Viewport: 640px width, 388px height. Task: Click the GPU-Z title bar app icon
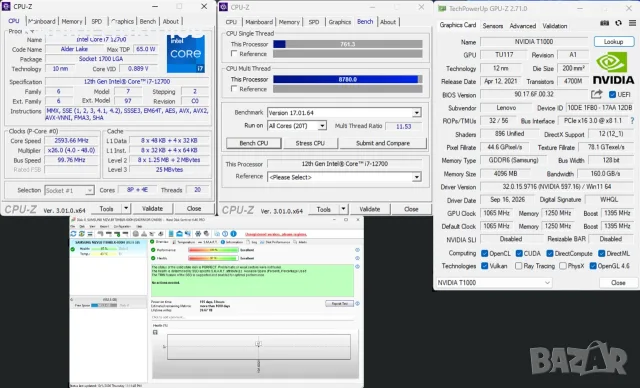[442, 8]
